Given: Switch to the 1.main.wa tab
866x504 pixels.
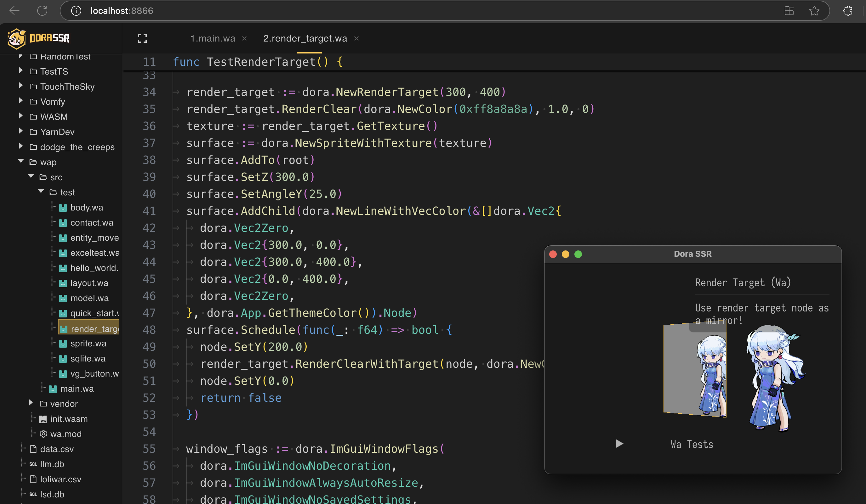Looking at the screenshot, I should (213, 38).
